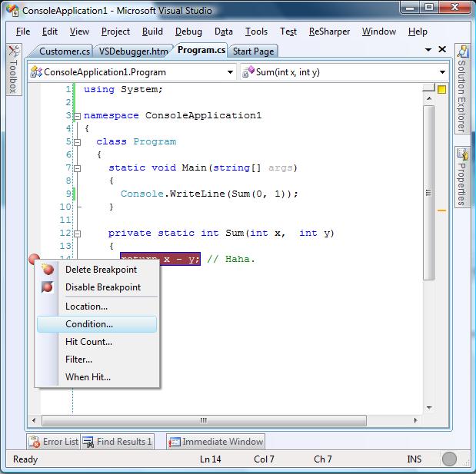Click the gray circle status bar icon
The width and height of the screenshot is (476, 474).
(449, 459)
